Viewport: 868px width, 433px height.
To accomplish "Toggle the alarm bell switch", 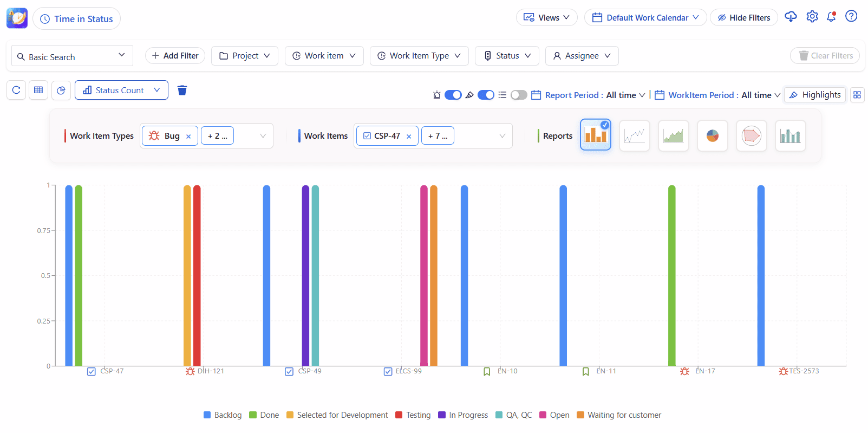I will (x=453, y=95).
